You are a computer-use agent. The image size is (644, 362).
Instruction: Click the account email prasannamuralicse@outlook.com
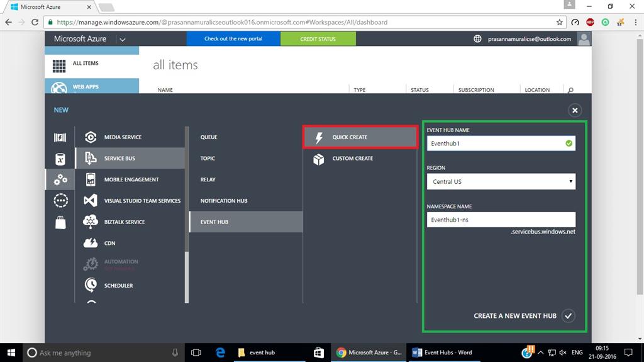click(x=530, y=39)
